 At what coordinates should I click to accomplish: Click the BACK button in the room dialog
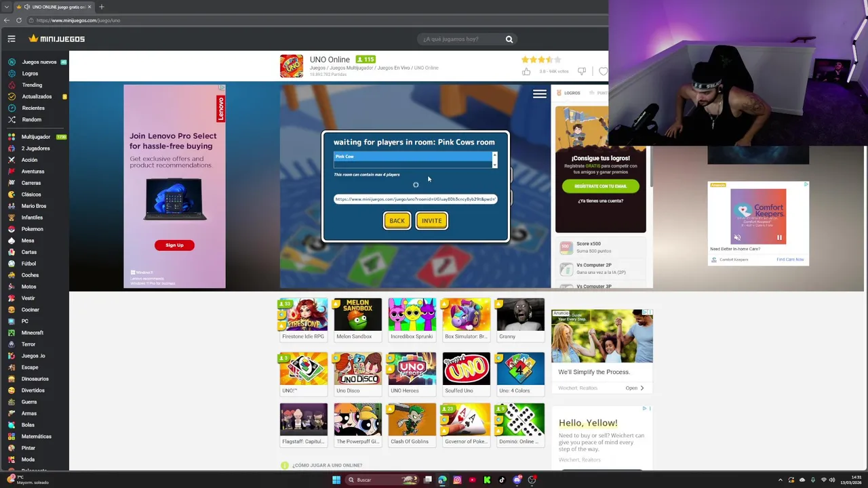pos(397,220)
